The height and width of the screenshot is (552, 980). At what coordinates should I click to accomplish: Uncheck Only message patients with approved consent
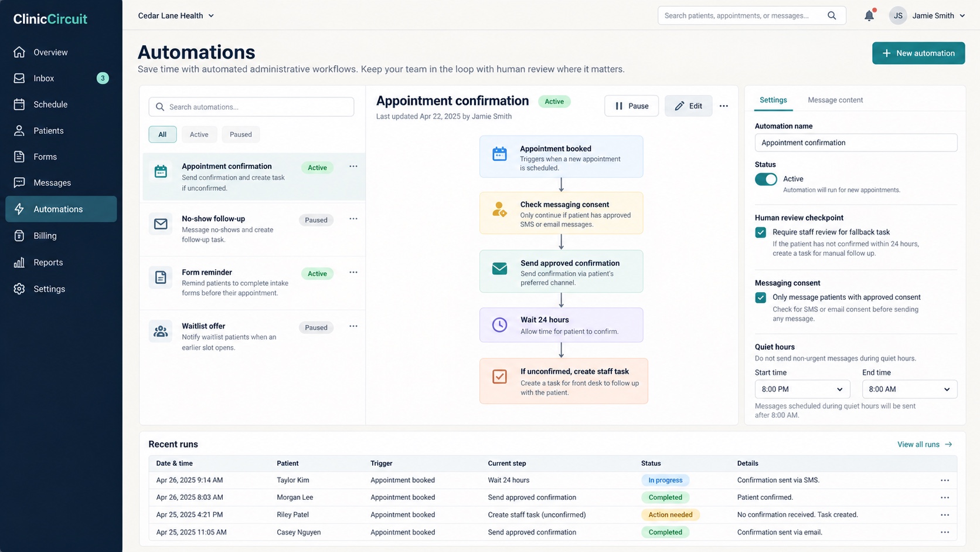[761, 297]
